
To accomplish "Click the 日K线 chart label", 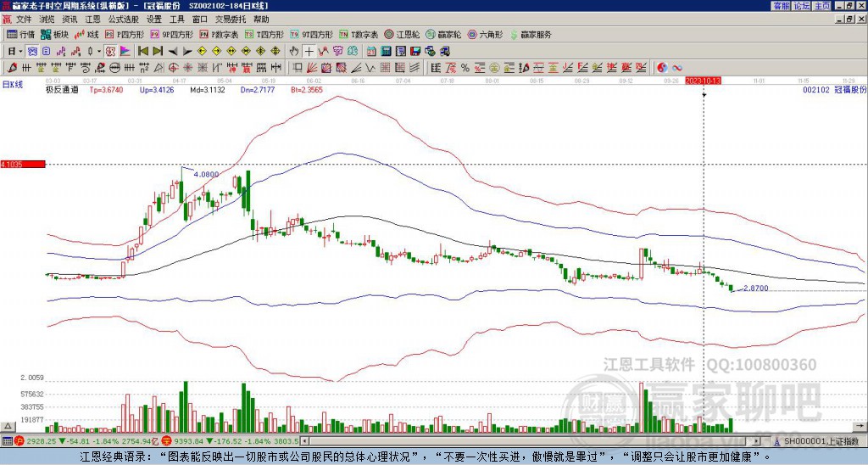I will pos(13,84).
